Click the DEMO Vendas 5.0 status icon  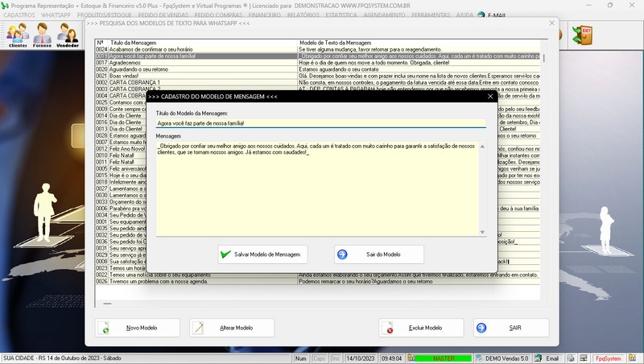tap(479, 358)
